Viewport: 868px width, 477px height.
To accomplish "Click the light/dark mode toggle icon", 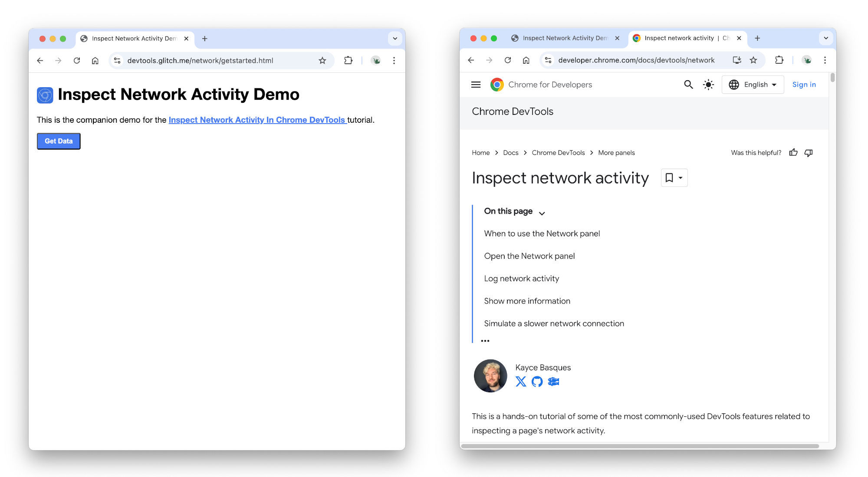I will click(x=708, y=84).
